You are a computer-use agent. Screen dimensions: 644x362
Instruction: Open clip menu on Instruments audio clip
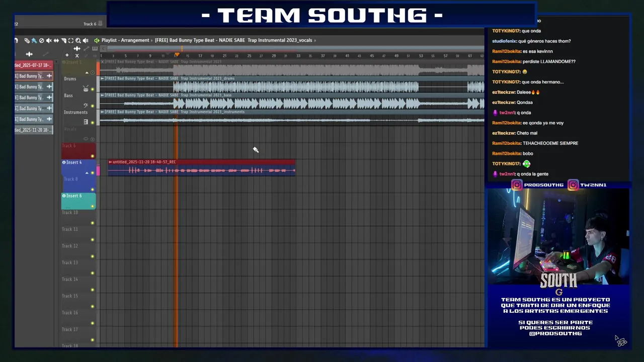[102, 112]
